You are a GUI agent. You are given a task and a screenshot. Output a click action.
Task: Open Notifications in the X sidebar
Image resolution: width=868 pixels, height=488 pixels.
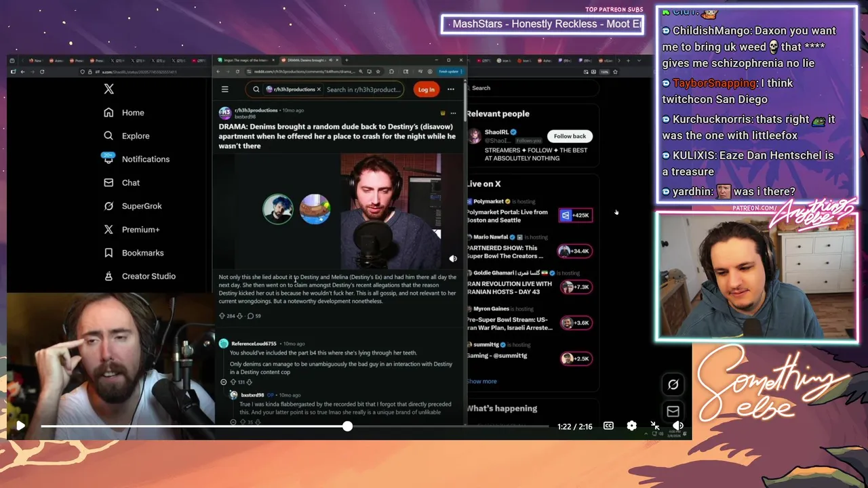coord(136,159)
